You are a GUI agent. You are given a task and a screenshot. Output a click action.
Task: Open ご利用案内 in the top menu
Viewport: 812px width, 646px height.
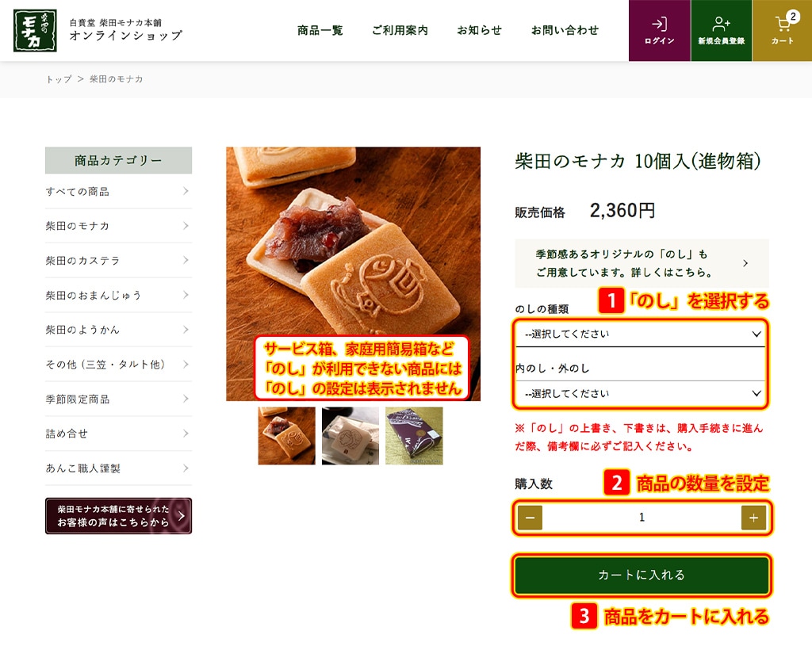click(x=400, y=31)
